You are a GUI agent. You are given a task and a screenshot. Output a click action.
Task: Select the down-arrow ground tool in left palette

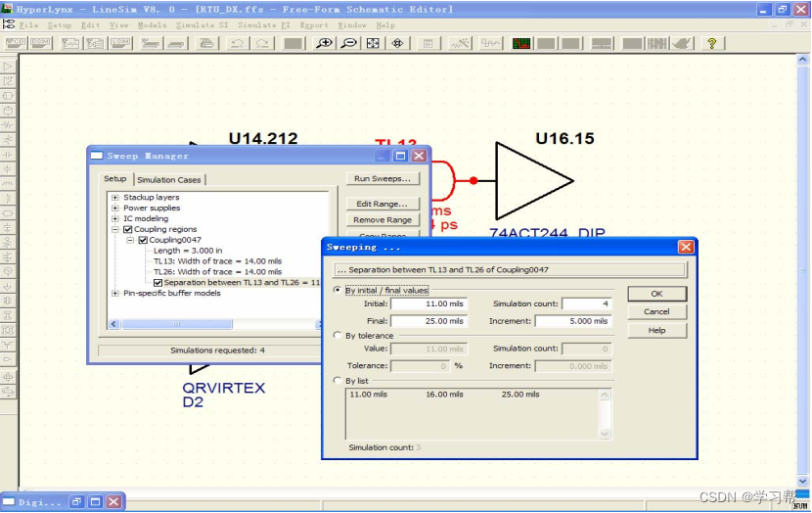point(8,286)
